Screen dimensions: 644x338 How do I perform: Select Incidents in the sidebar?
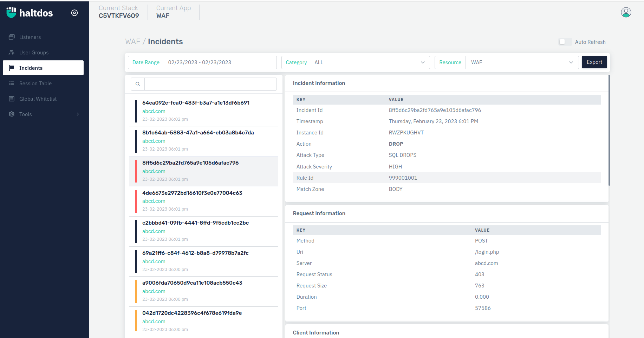[43, 68]
